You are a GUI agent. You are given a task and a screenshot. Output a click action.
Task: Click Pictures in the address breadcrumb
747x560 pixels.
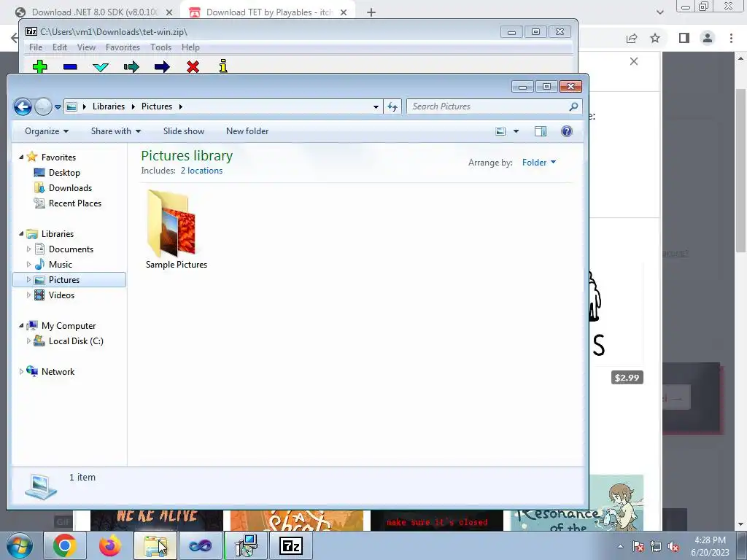point(157,106)
